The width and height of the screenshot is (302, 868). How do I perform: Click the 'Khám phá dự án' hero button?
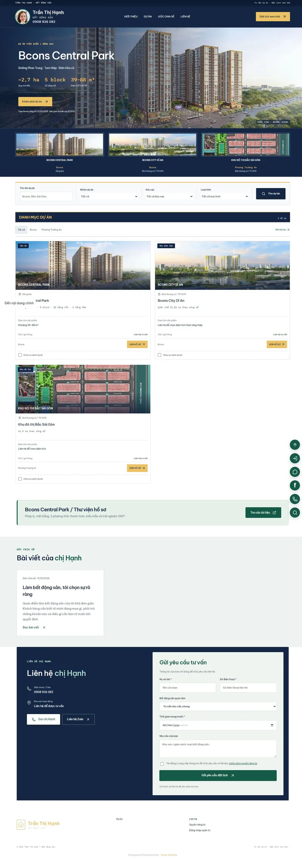coord(35,102)
